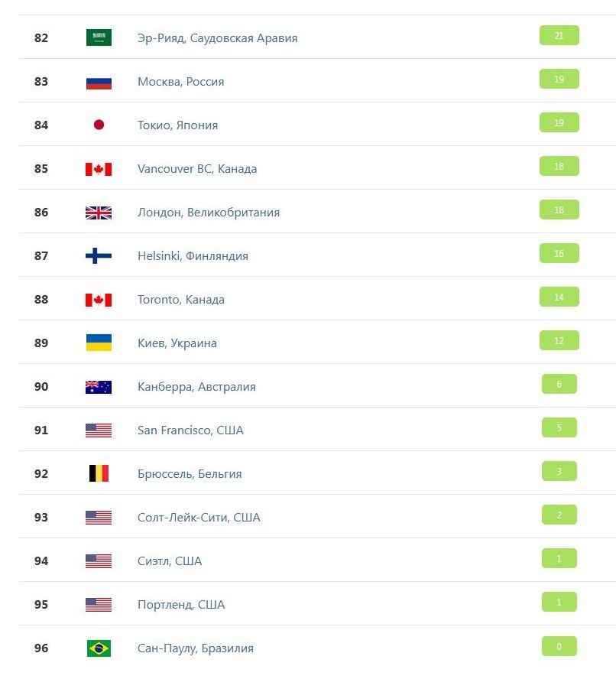The height and width of the screenshot is (692, 616).
Task: Open the Канберра, Австралия link
Action: coord(196,387)
